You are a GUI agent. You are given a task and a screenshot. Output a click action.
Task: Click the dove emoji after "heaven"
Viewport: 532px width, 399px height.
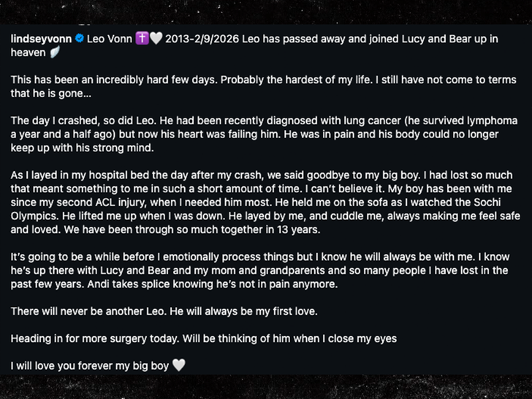(x=53, y=53)
